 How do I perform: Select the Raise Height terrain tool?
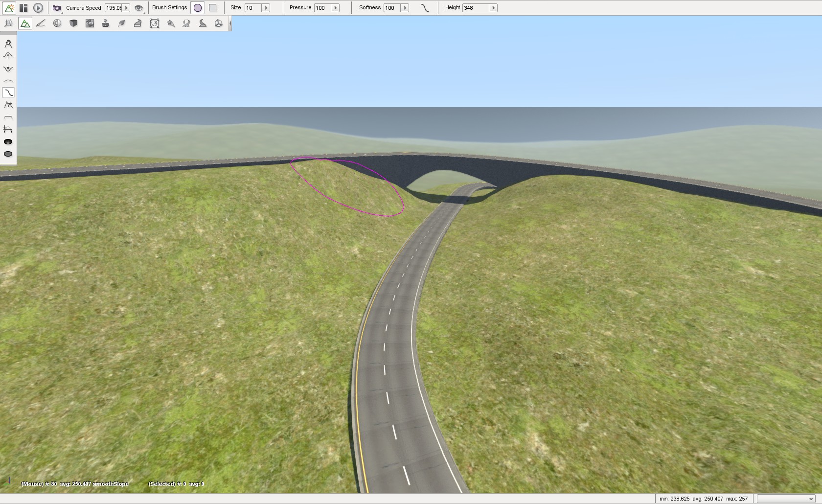(x=8, y=56)
